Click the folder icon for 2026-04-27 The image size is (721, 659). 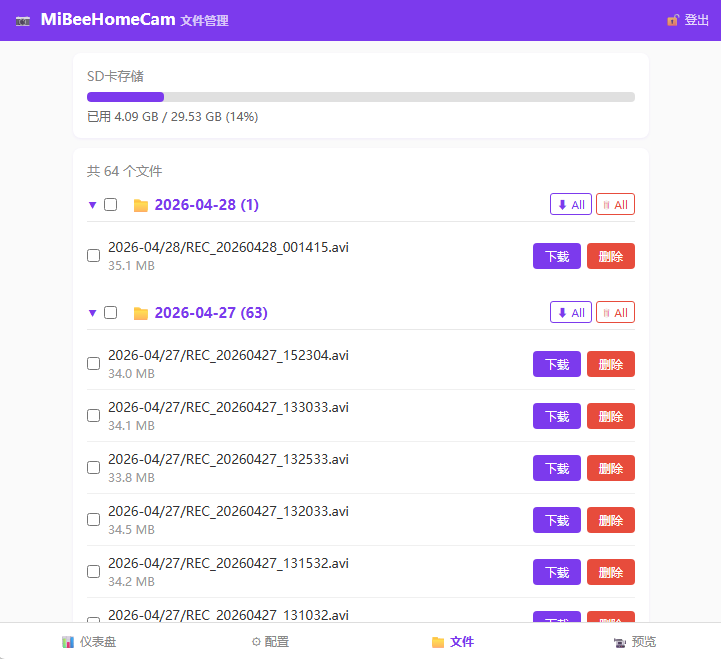tap(141, 313)
